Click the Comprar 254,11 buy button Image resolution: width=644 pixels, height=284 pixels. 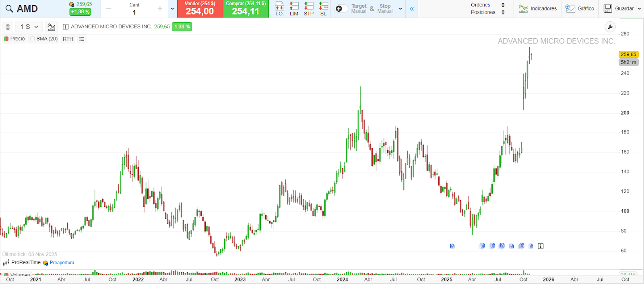tap(246, 9)
